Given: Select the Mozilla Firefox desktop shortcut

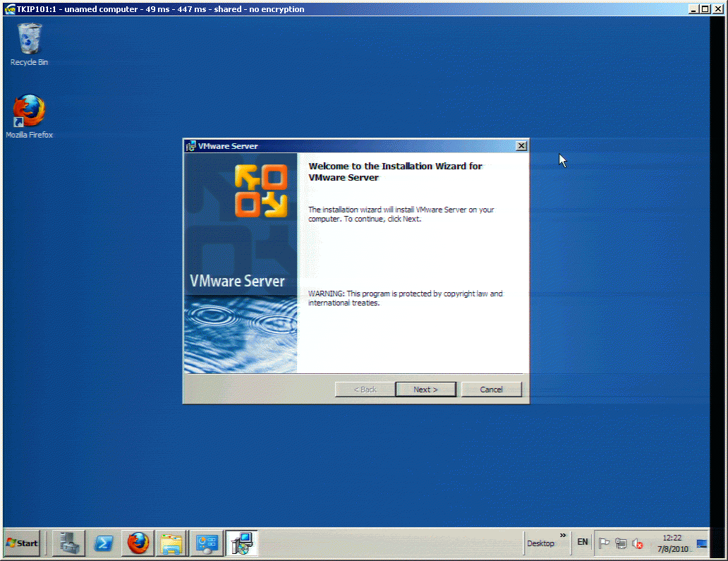Looking at the screenshot, I should pos(29,116).
